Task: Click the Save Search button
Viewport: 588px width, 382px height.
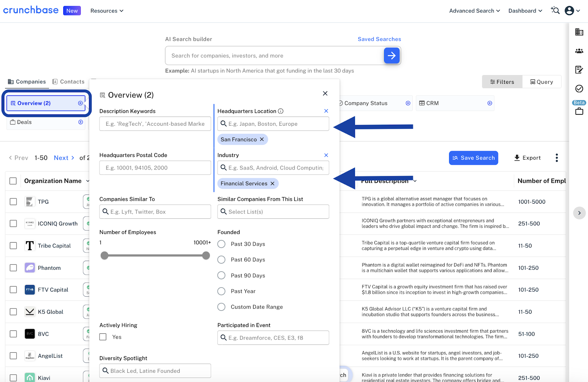Action: pos(473,158)
